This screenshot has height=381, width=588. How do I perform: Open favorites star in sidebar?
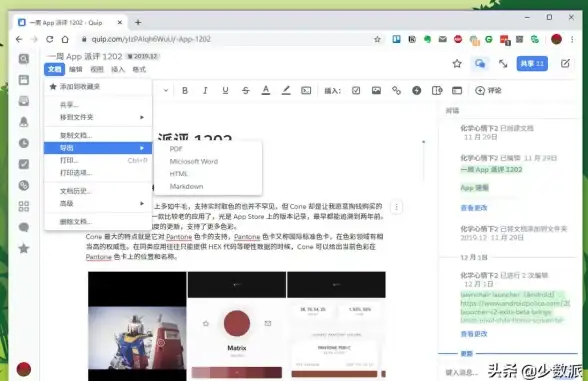[24, 249]
